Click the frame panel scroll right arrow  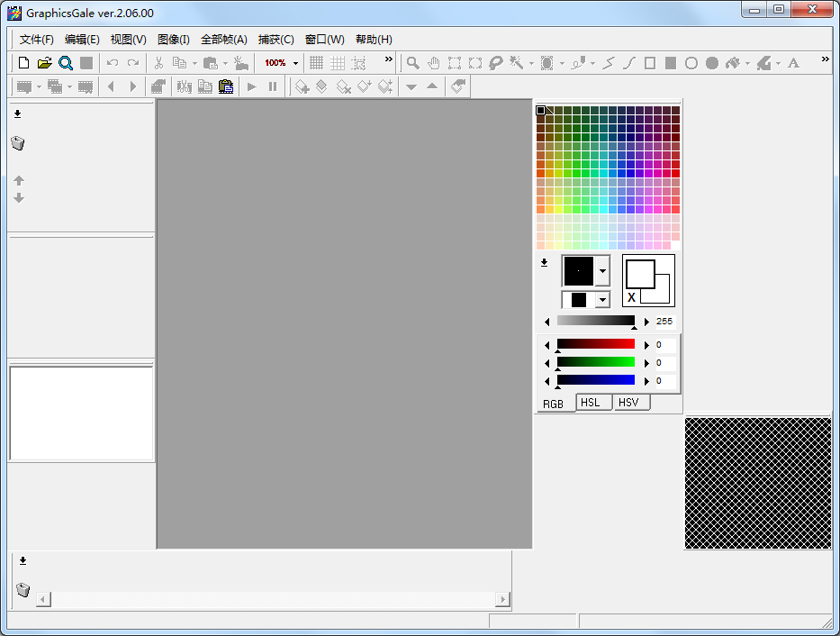pos(502,599)
